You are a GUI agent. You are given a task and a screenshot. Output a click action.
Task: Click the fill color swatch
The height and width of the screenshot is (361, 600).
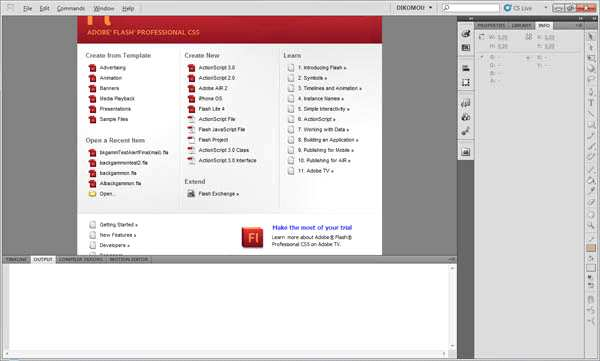(x=591, y=268)
